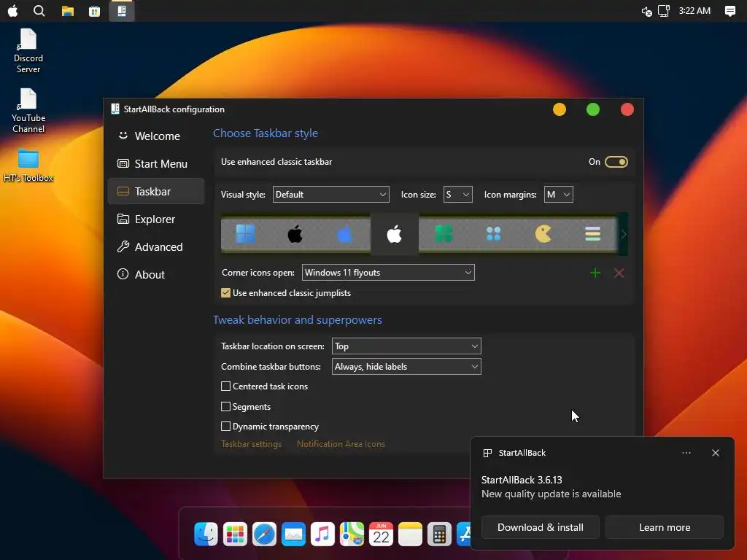Select the white Apple logo start icon
Viewport: 747px width, 560px height.
[x=395, y=234]
